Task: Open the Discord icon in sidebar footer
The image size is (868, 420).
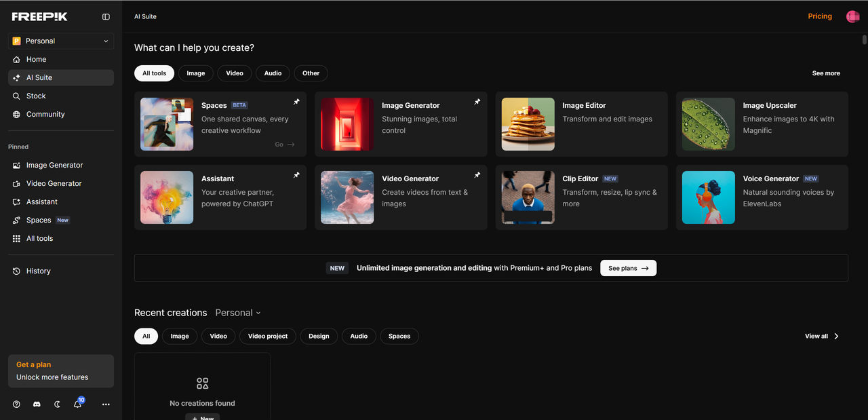Action: coord(37,404)
